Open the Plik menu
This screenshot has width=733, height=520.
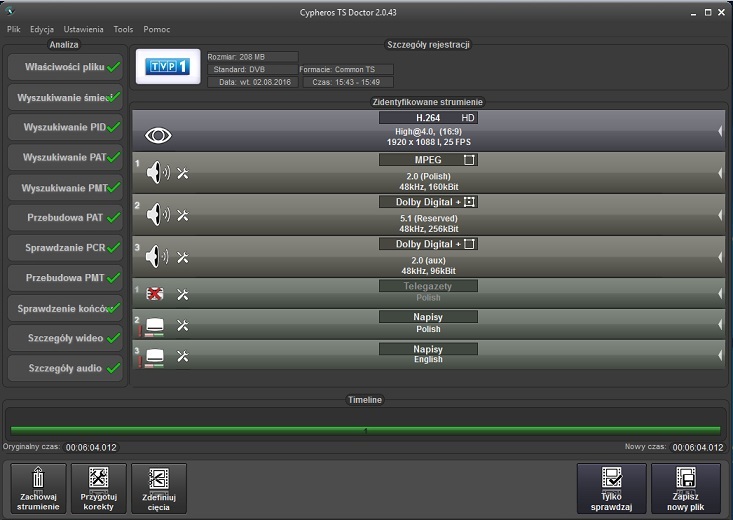tap(14, 30)
